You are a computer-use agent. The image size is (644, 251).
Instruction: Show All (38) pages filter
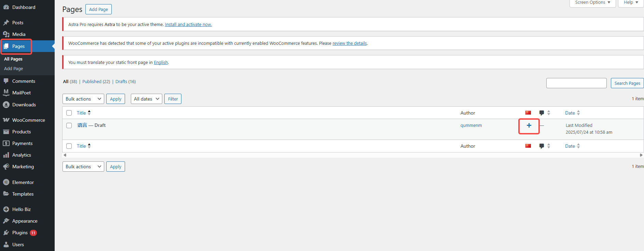tap(70, 81)
